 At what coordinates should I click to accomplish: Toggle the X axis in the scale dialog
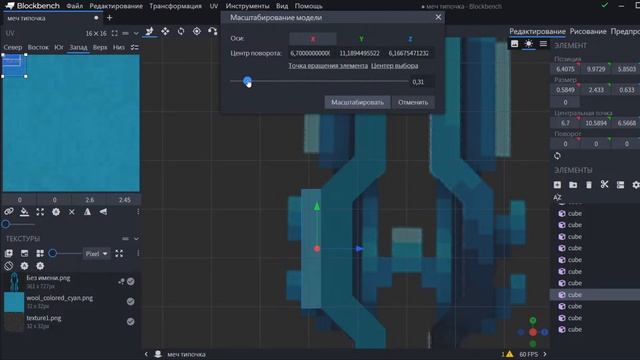click(313, 39)
